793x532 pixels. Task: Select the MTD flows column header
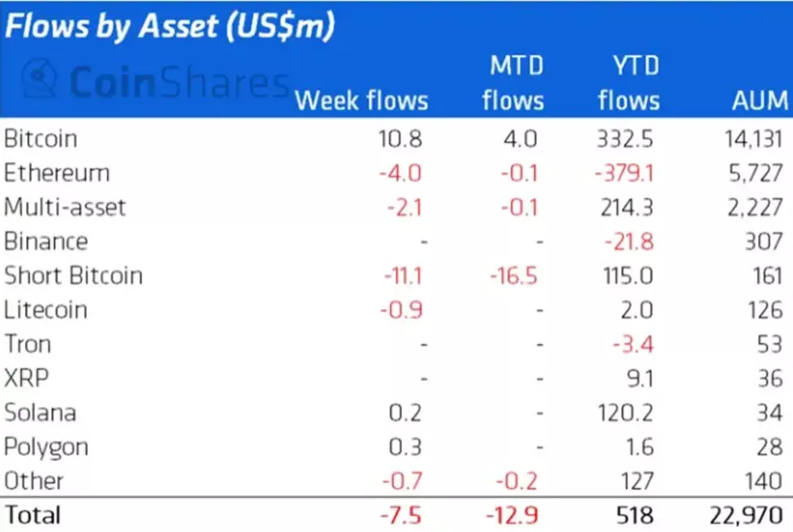[x=512, y=83]
